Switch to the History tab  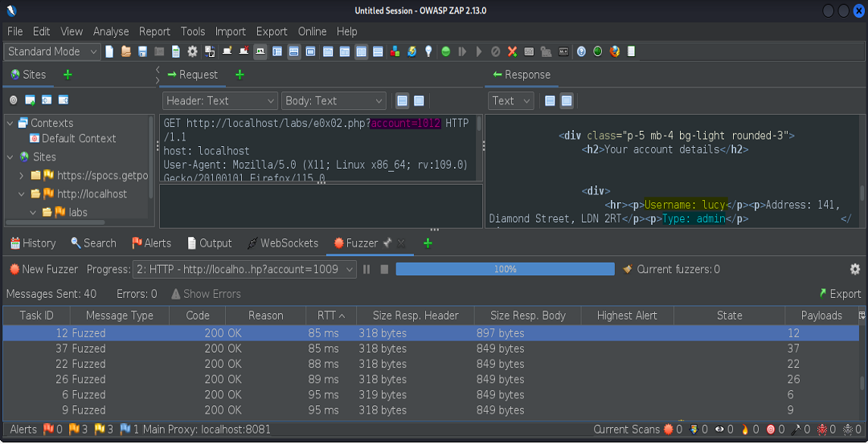33,243
